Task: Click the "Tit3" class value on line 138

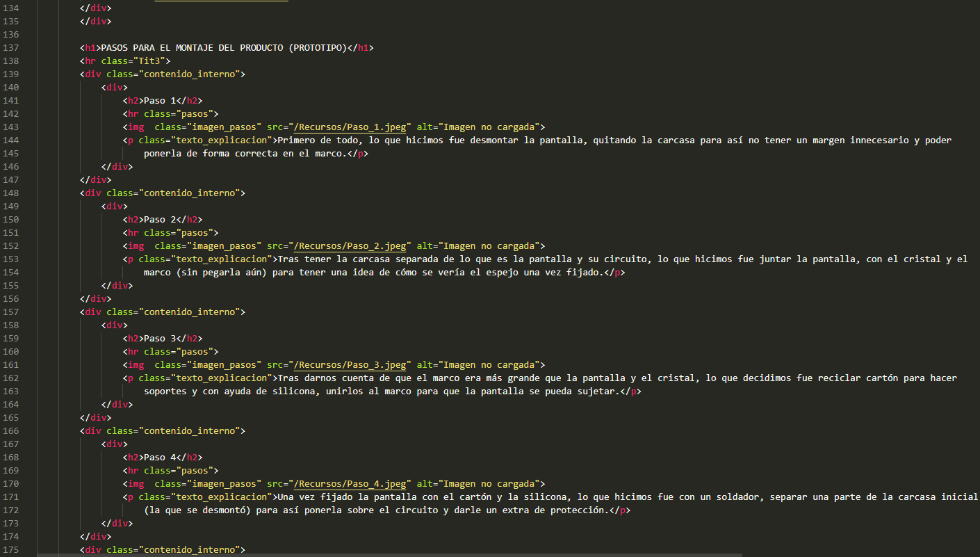Action: tap(149, 60)
